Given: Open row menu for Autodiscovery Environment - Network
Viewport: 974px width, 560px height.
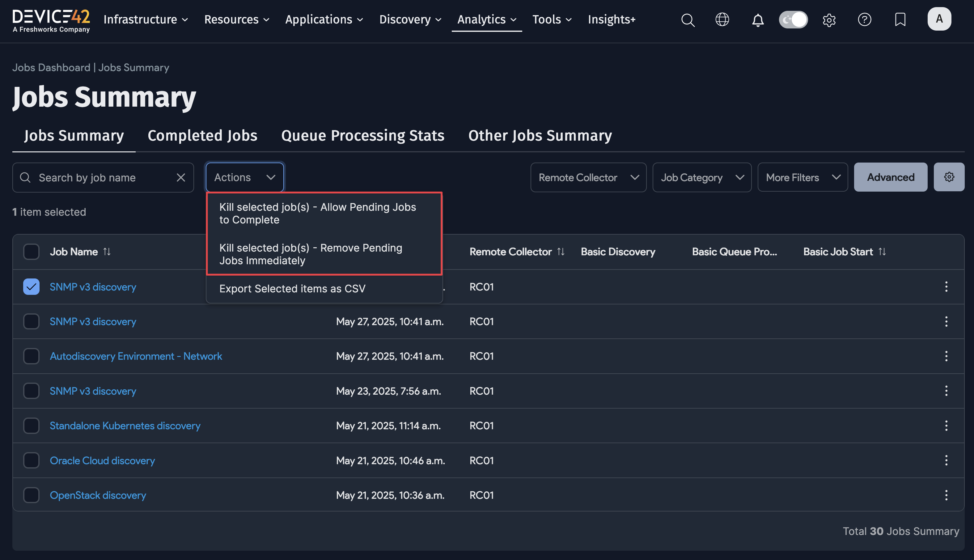Looking at the screenshot, I should tap(946, 356).
